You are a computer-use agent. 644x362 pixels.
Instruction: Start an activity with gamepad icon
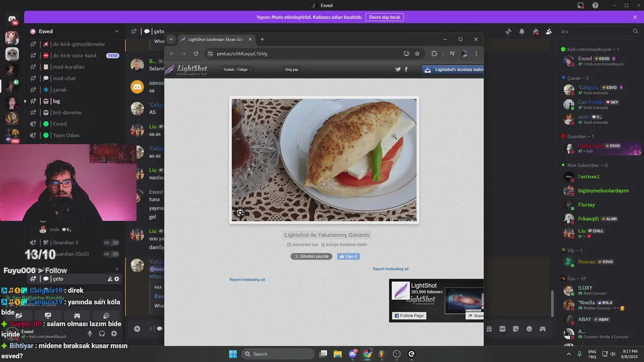point(77,316)
